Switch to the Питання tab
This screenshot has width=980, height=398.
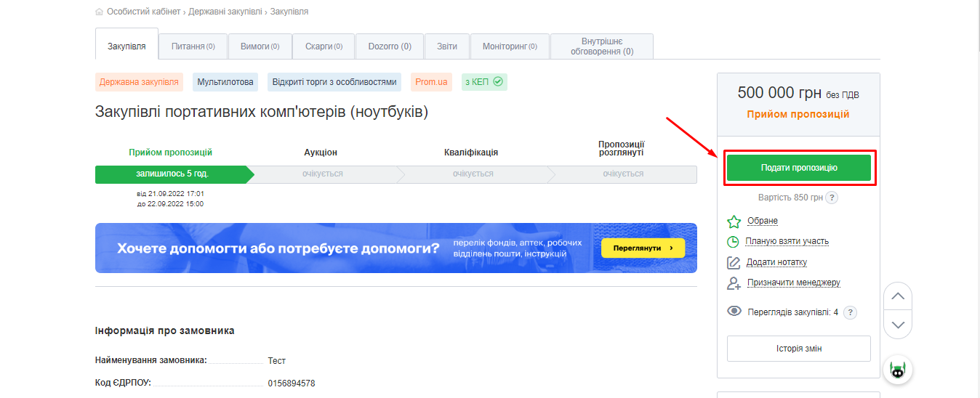(x=193, y=46)
